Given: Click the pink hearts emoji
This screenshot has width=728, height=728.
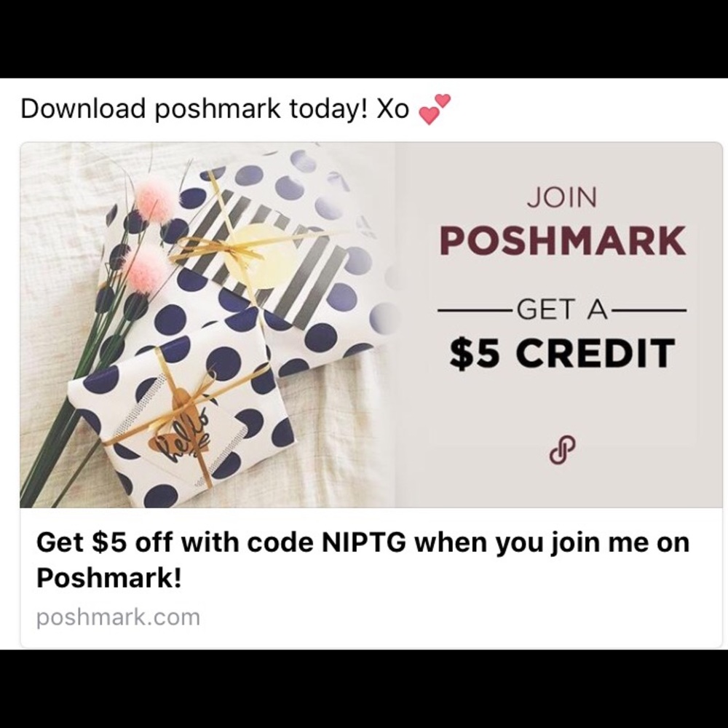Looking at the screenshot, I should [435, 109].
